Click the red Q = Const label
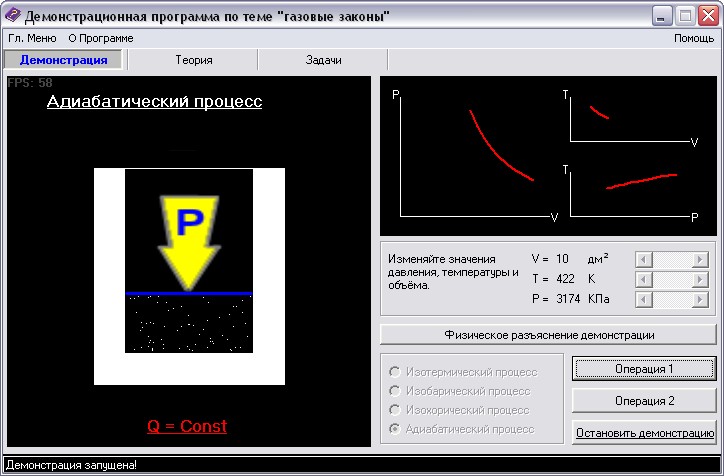 [187, 426]
